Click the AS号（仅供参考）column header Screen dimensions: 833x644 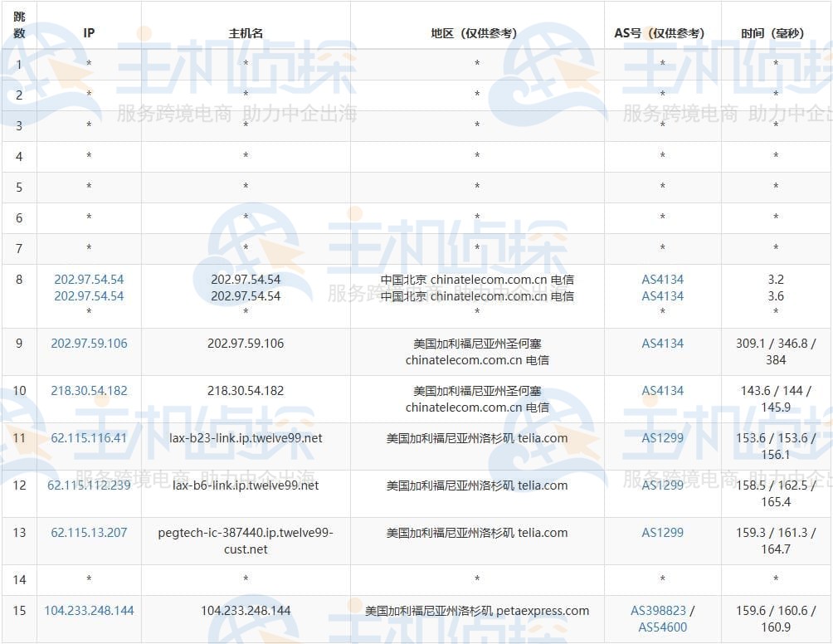662,34
